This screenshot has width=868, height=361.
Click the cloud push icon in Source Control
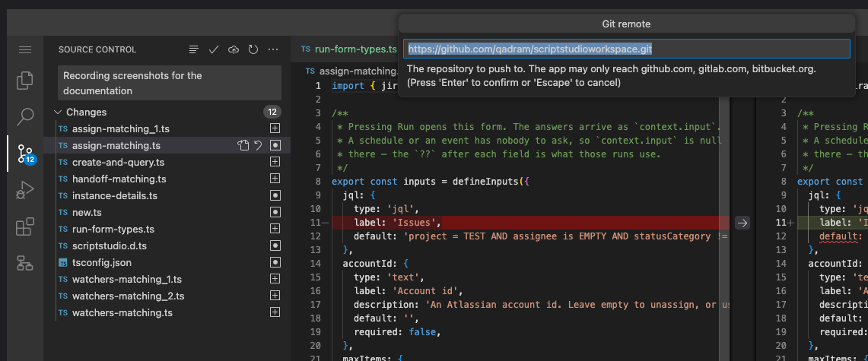[x=234, y=49]
